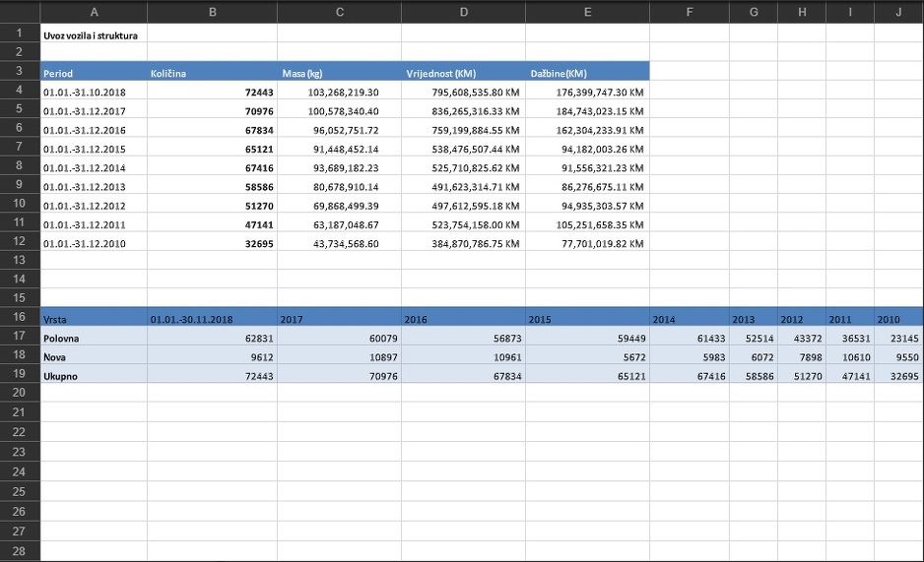
Task: Select cell with value 23145
Action: coord(898,338)
